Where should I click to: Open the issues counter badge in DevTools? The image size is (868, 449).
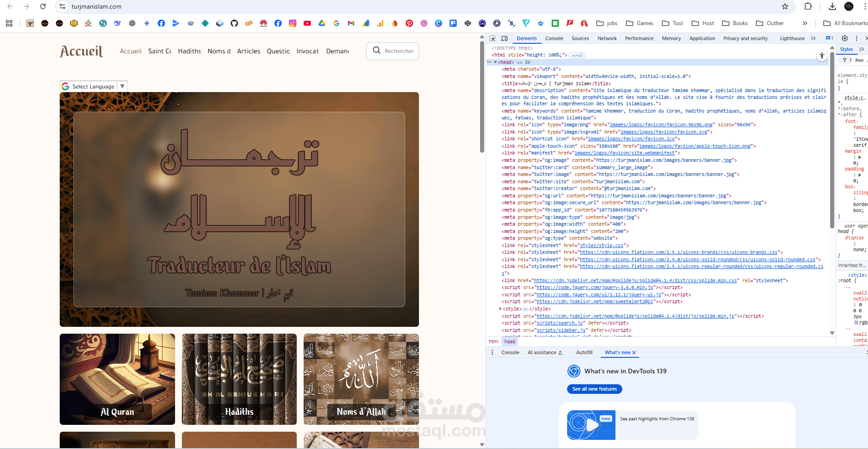tap(830, 38)
